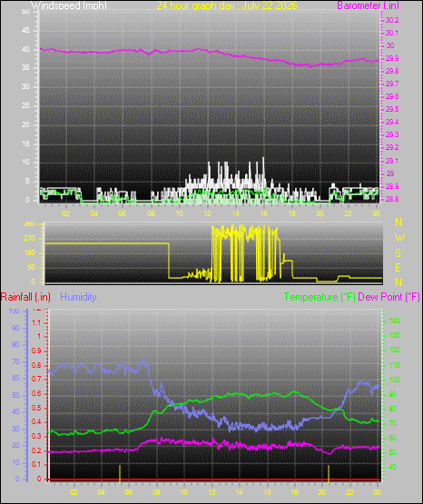Click the 'Barometer (.in)' axis title
This screenshot has height=504, width=423.
tap(368, 5)
